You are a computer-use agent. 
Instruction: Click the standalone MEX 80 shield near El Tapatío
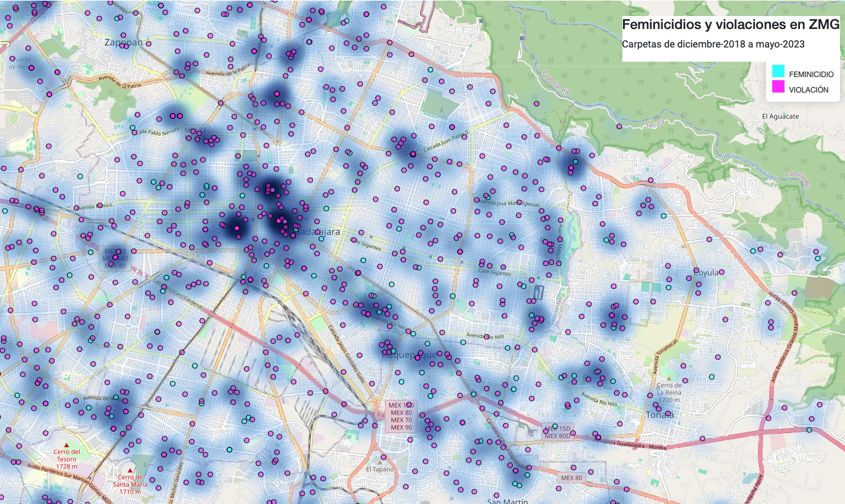point(571,477)
